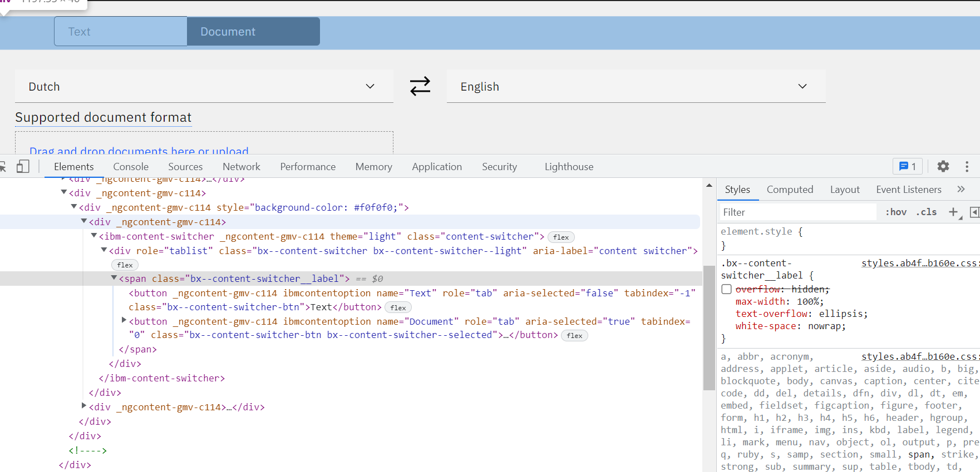Collapse the background-color #f0f0f0 div node
980x472 pixels.
[x=73, y=206]
